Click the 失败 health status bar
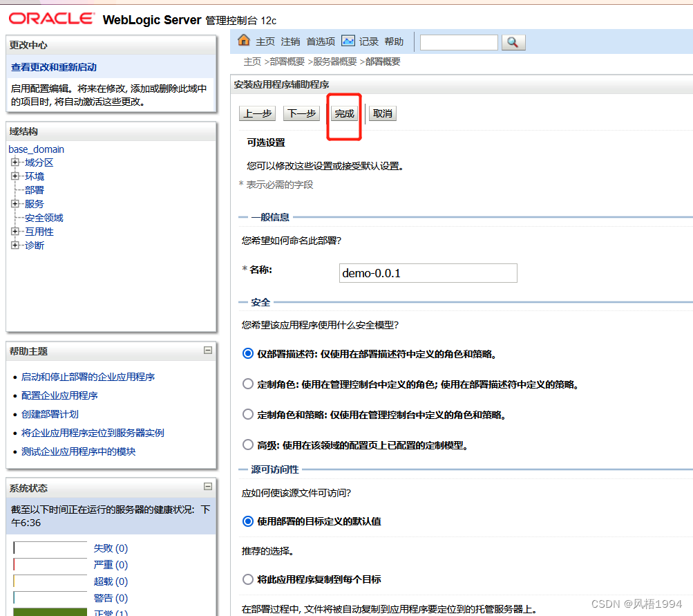This screenshot has width=693, height=616. pyautogui.click(x=50, y=548)
